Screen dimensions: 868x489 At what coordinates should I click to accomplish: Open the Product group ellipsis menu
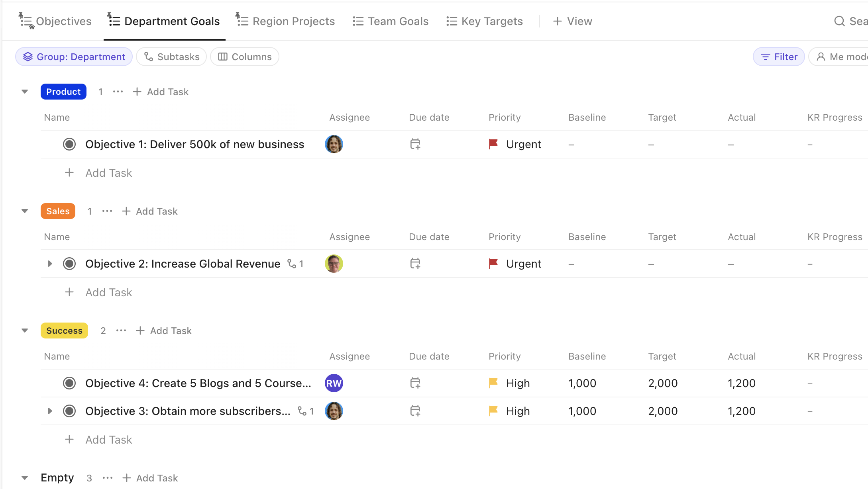pos(118,92)
